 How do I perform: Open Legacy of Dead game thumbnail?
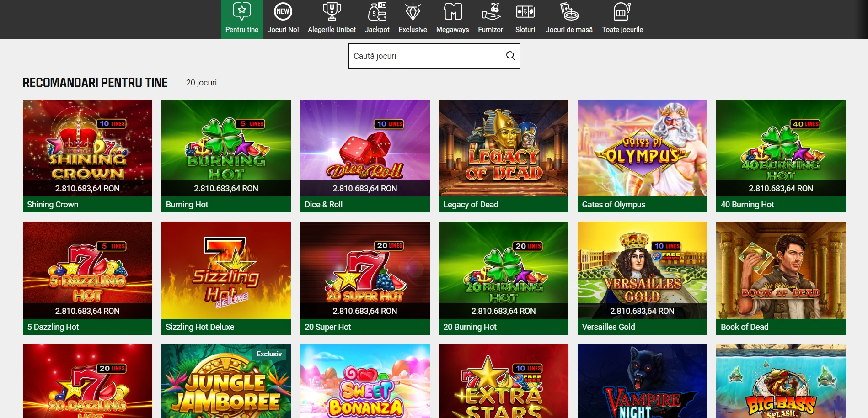(504, 148)
